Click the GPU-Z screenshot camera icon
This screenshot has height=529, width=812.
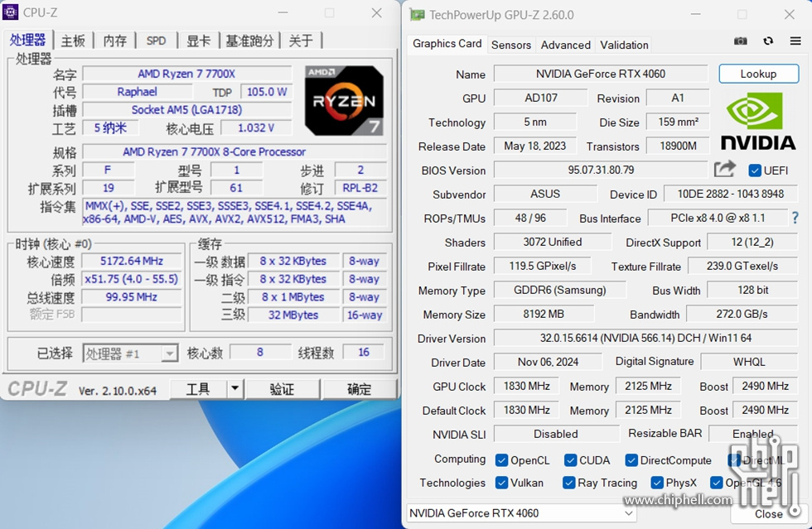click(x=741, y=41)
